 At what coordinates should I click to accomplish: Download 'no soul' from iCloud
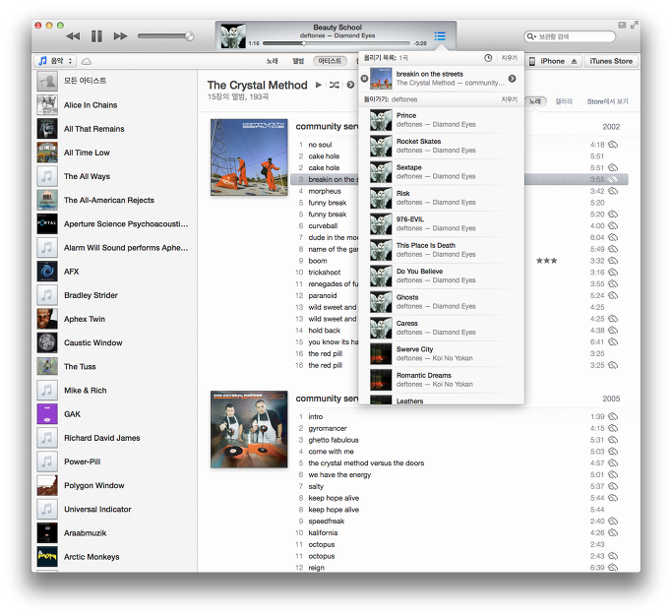point(613,145)
